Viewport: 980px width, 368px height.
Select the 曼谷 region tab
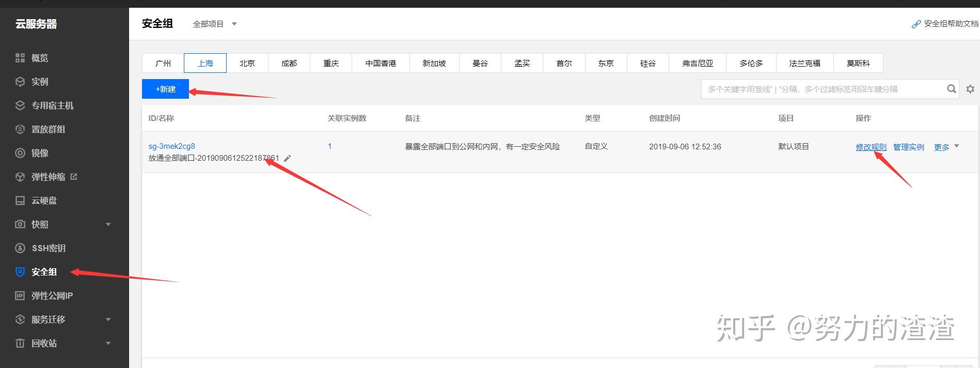pos(480,63)
